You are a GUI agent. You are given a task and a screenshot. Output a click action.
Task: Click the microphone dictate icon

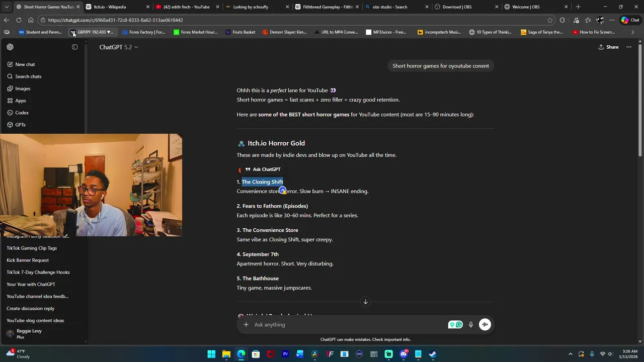click(471, 325)
